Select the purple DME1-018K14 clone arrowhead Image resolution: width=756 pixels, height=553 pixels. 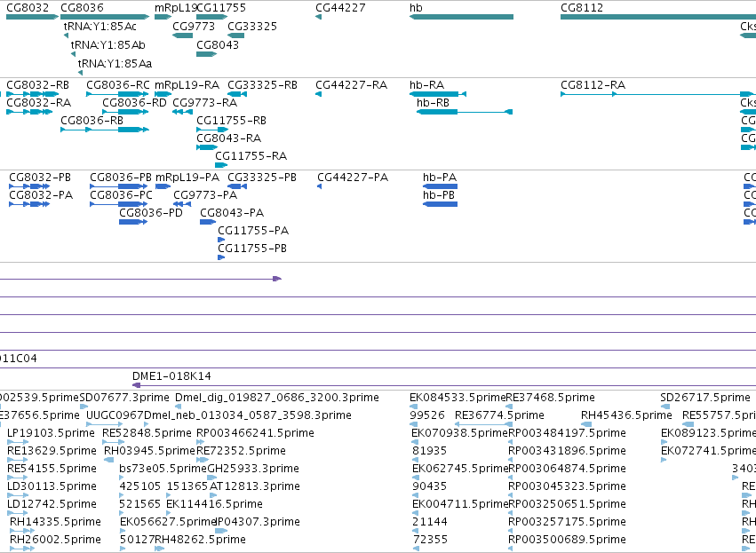(x=137, y=385)
